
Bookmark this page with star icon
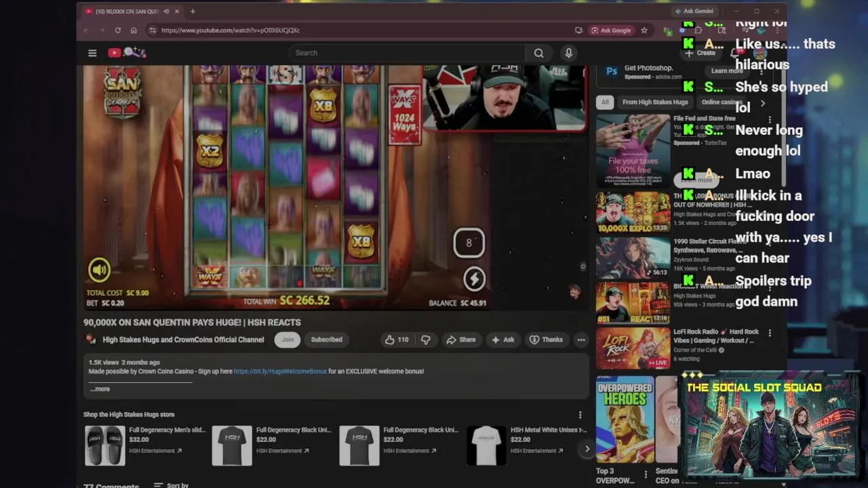click(x=644, y=30)
